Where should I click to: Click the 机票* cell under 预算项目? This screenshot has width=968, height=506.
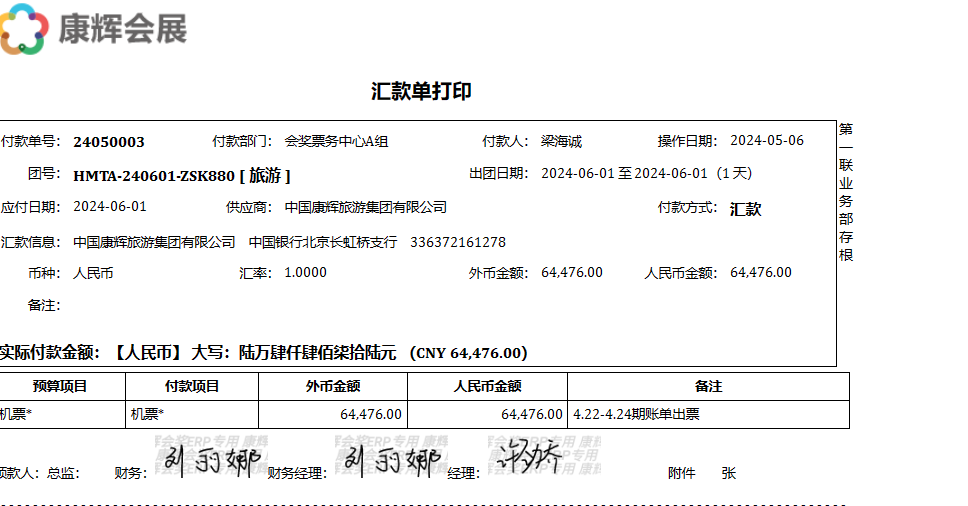pos(16,414)
